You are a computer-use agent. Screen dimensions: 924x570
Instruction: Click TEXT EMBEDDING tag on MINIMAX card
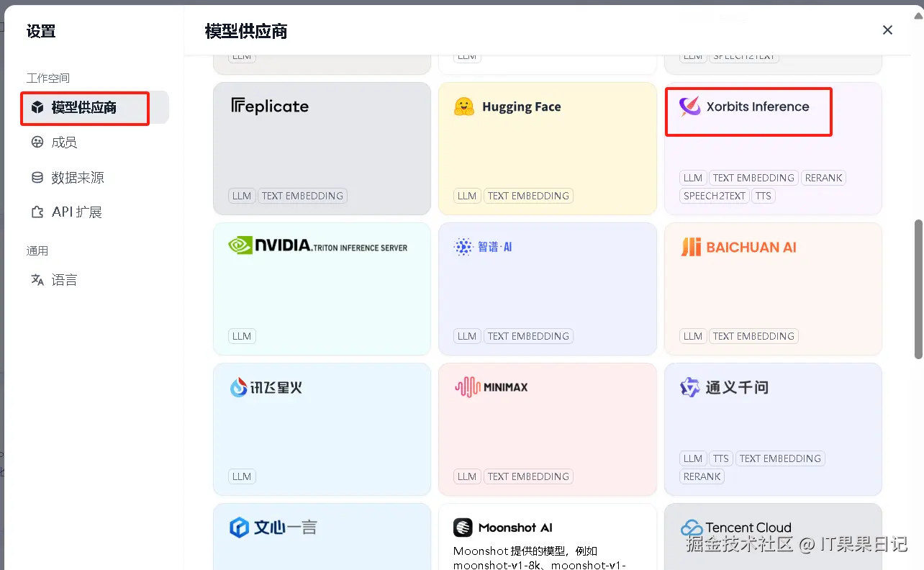[x=528, y=476]
